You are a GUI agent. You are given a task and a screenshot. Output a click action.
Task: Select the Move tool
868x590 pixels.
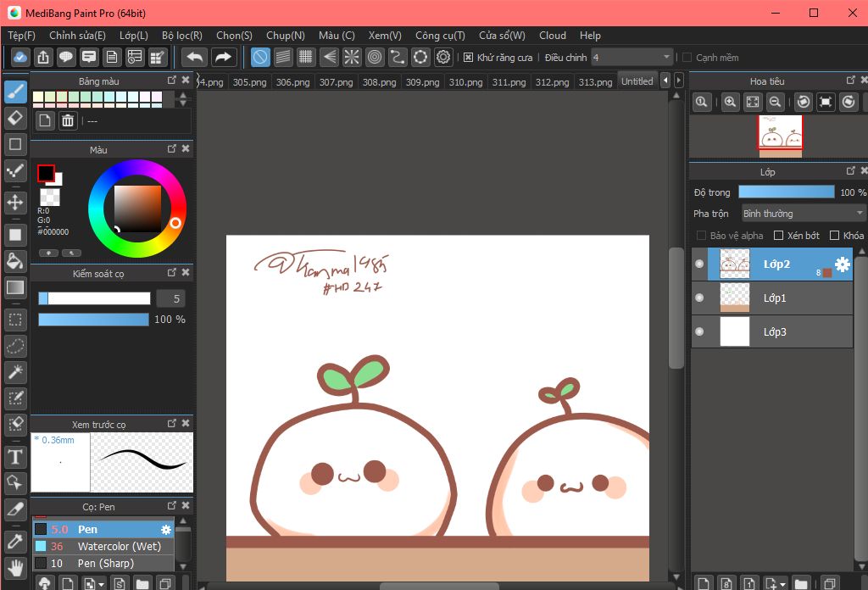coord(14,202)
